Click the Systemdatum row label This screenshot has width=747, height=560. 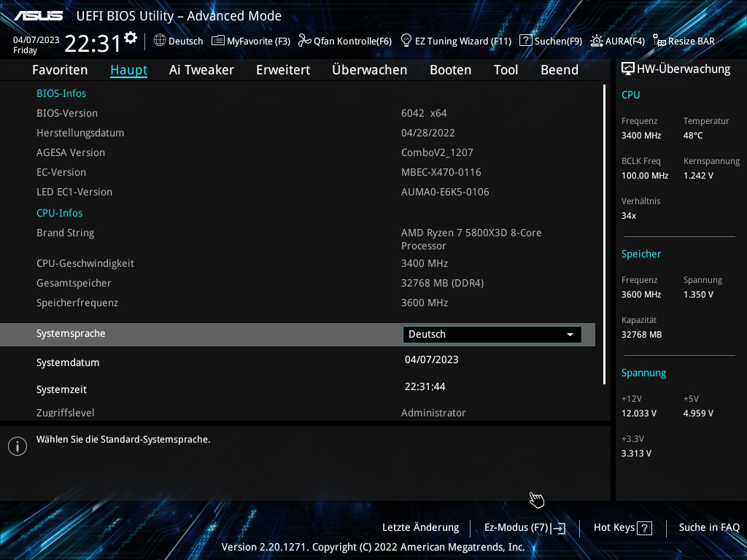(68, 363)
